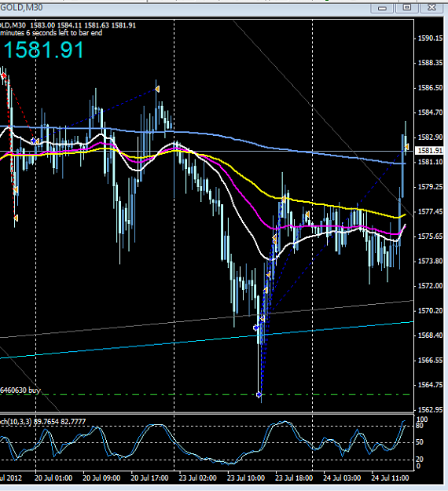Click the blue arrow on the 20 Jul 01:00 separator
The height and width of the screenshot is (491, 448).
(34, 141)
